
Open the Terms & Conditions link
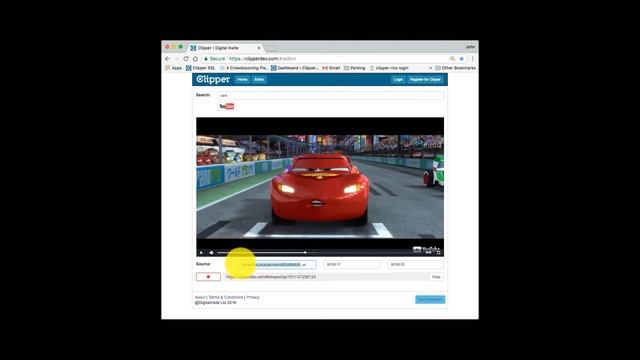click(x=226, y=297)
